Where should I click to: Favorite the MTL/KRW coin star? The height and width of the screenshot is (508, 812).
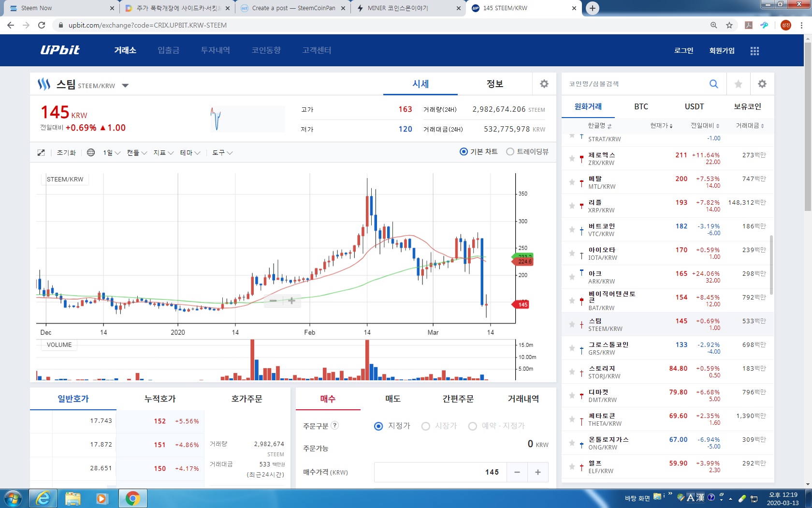click(x=572, y=182)
